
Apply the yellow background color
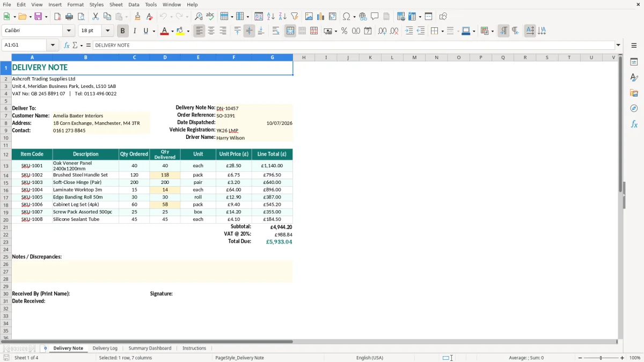tap(180, 31)
